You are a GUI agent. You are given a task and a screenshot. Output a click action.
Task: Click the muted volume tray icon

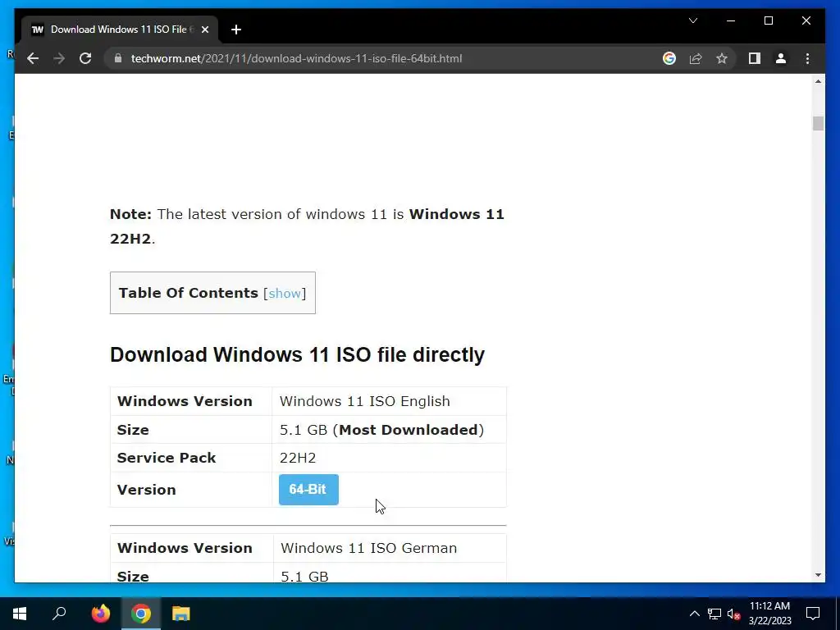(x=733, y=614)
